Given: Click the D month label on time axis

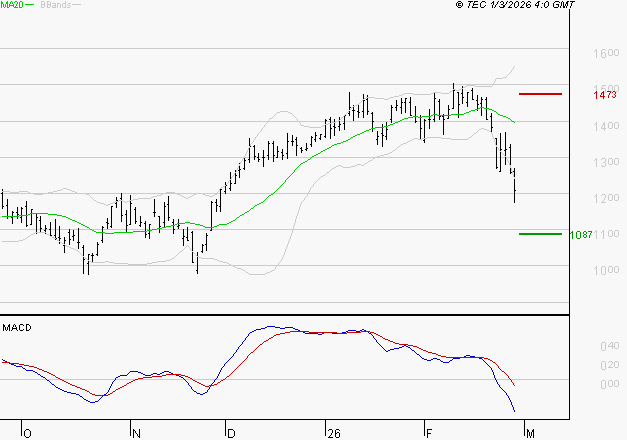Looking at the screenshot, I should coord(231,434).
